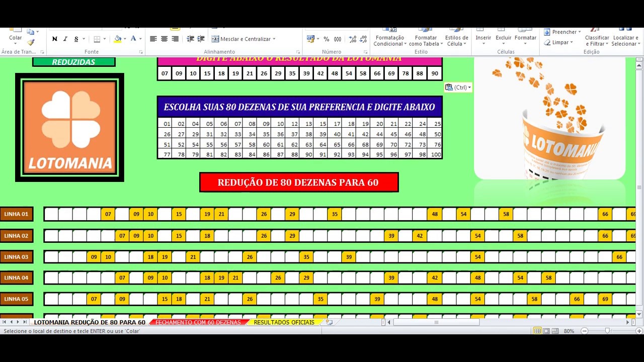Image resolution: width=644 pixels, height=362 pixels.
Task: Open the Font group dialog launcher
Action: pyautogui.click(x=141, y=52)
